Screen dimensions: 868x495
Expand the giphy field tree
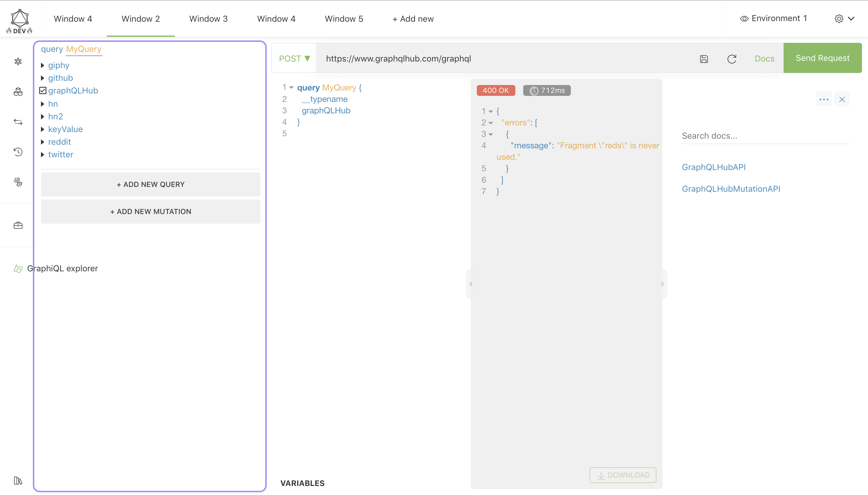42,65
